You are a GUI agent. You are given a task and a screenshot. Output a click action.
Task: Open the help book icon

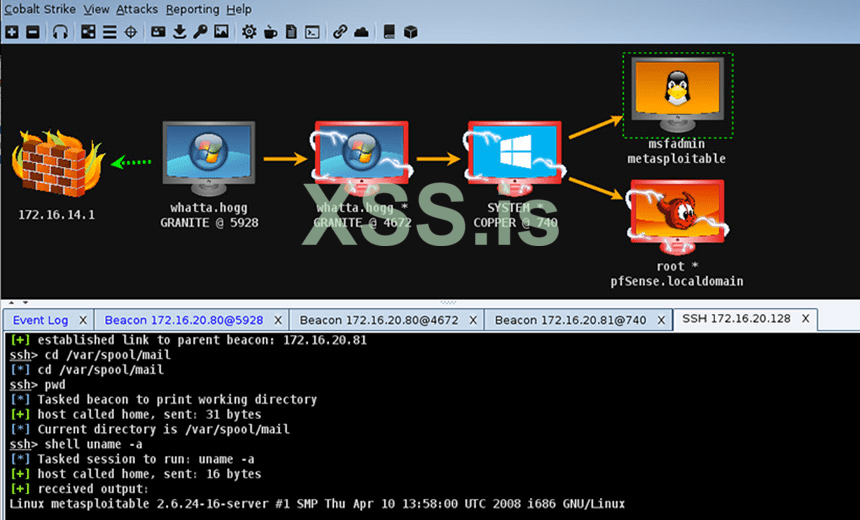[389, 32]
